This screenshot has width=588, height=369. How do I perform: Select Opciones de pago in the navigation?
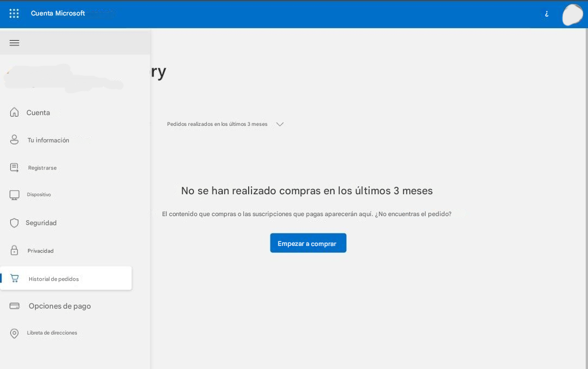tap(60, 306)
